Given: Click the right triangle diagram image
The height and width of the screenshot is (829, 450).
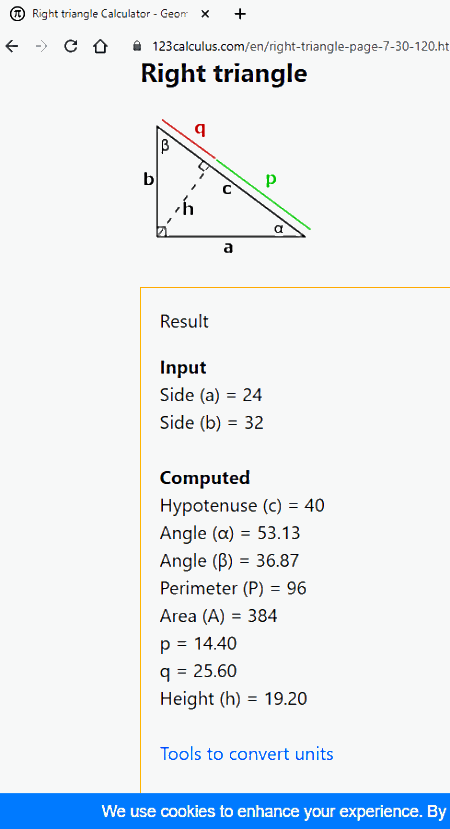Looking at the screenshot, I should click(x=226, y=187).
